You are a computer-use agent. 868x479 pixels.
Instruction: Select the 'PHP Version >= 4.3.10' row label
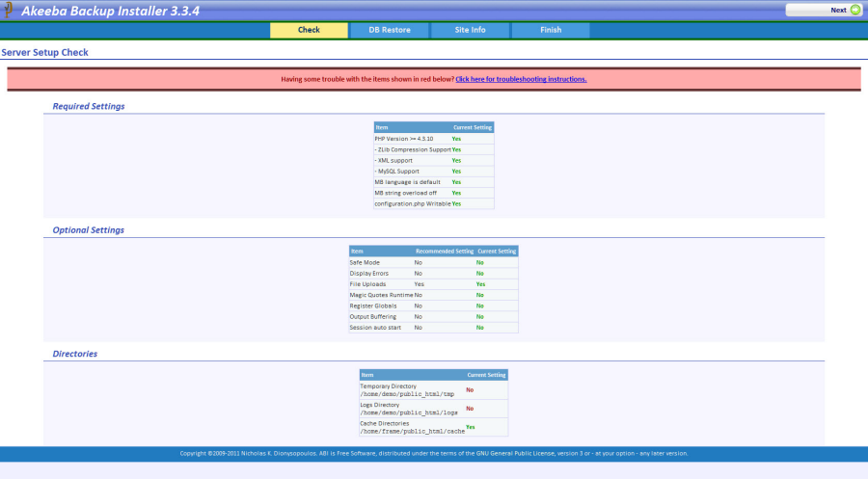coord(403,139)
